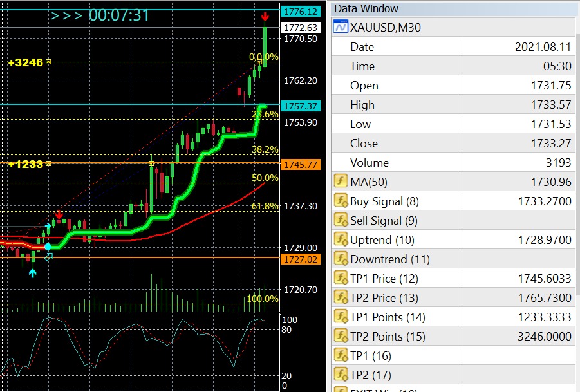
Task: Click the Close price row in Data Window
Action: [x=364, y=143]
